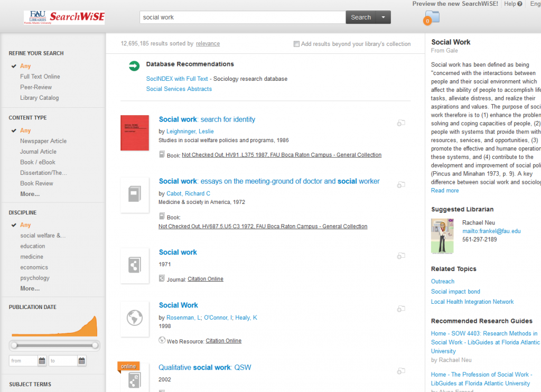Select 'Any' under Refine Your Search
The image size is (541, 392).
click(x=25, y=66)
